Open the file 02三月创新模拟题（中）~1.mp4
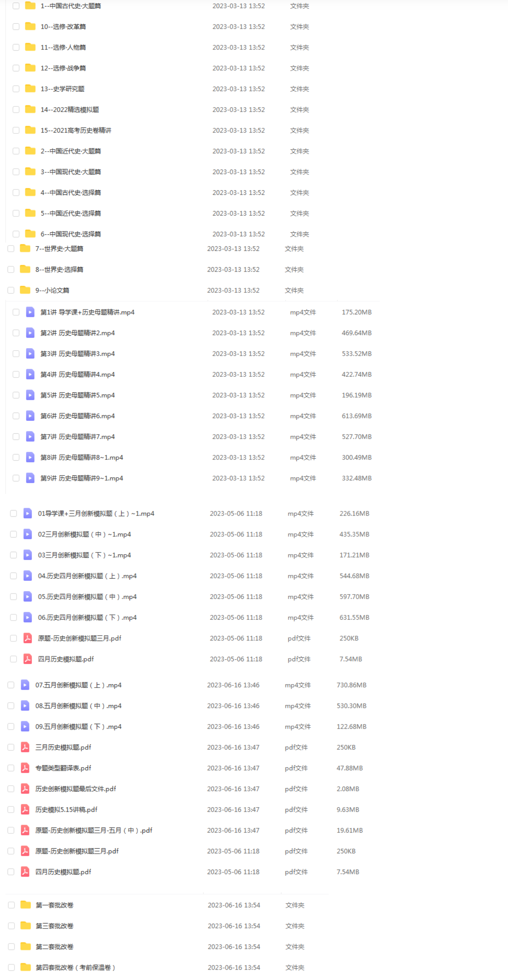 [85, 534]
